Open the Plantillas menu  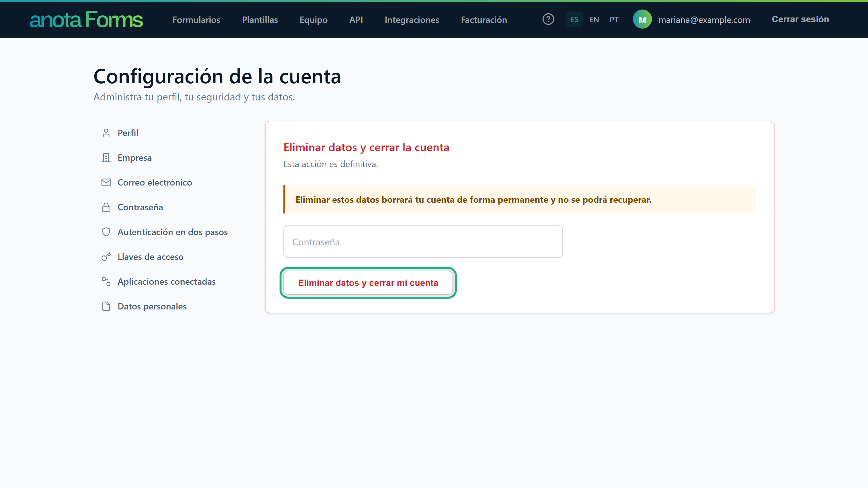260,20
